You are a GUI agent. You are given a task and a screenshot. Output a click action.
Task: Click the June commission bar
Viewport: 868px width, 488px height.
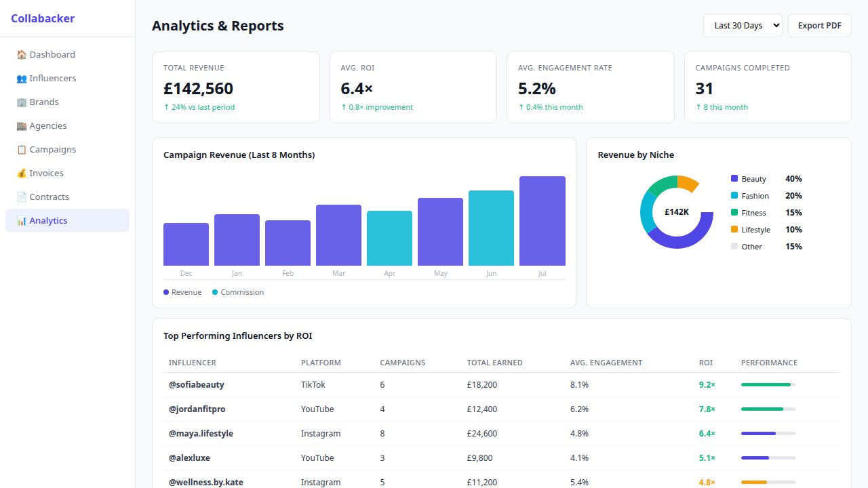click(x=491, y=228)
